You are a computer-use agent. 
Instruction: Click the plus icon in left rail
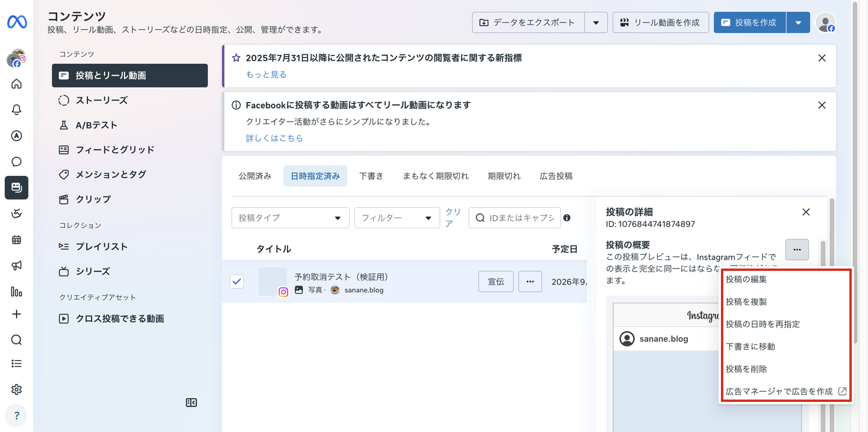pyautogui.click(x=17, y=314)
